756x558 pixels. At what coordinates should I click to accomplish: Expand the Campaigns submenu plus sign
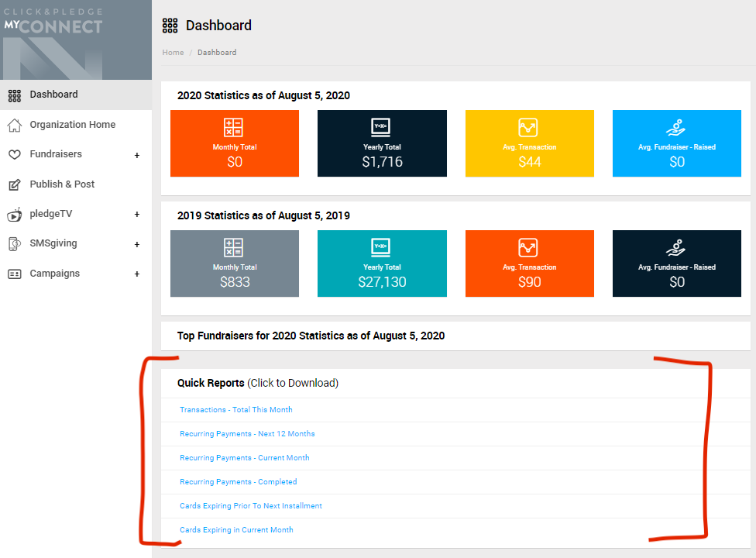pos(137,274)
